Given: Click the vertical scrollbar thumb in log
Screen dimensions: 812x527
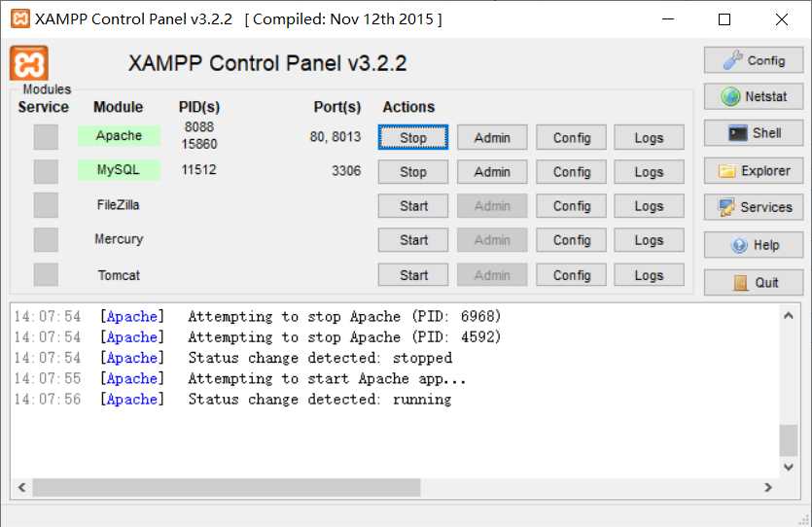Looking at the screenshot, I should point(789,440).
